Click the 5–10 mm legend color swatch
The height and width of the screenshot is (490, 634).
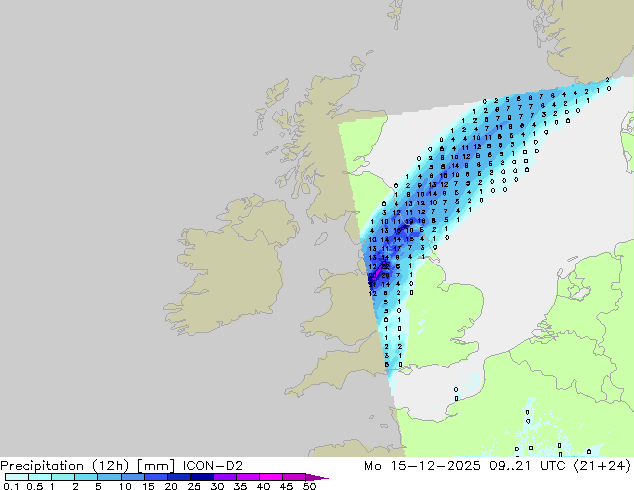pyautogui.click(x=109, y=477)
